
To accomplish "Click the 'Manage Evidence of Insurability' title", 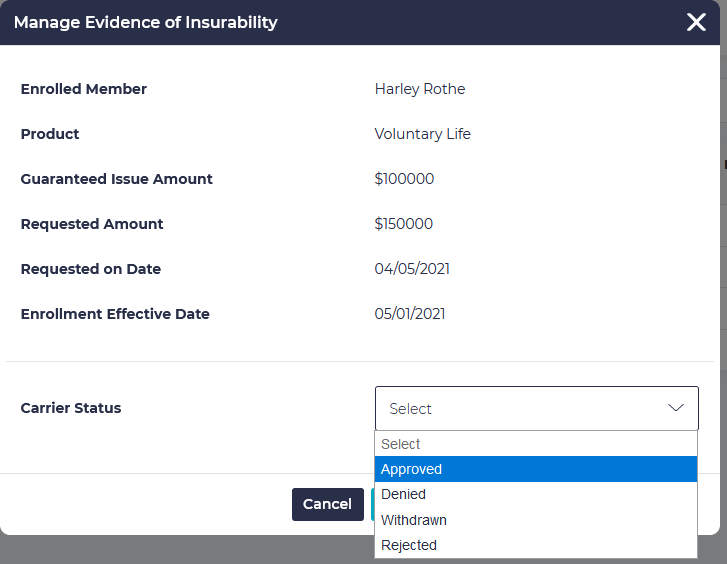I will click(146, 22).
